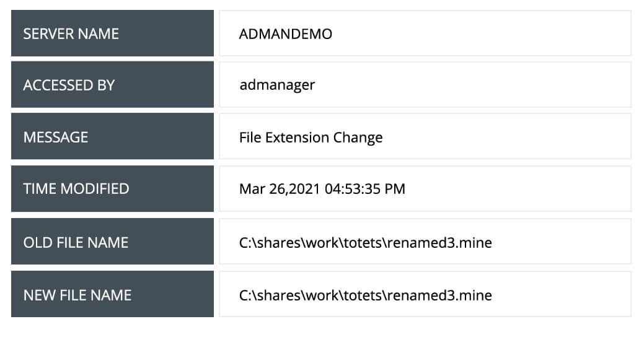
Task: Click empty space in the accessed by field
Action: (496, 85)
